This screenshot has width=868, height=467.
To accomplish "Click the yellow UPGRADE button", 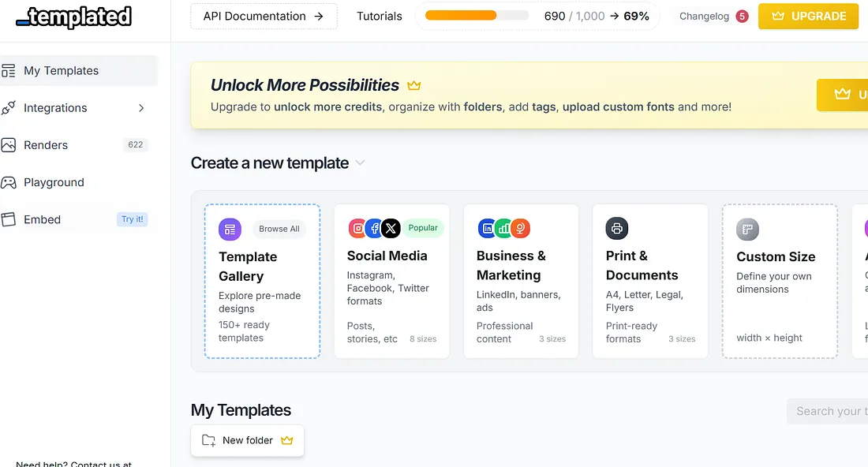I will coord(808,16).
